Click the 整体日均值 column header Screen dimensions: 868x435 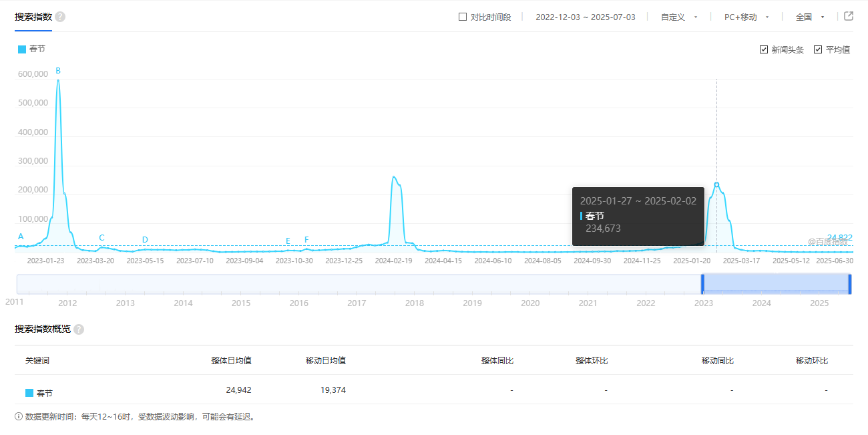point(231,361)
